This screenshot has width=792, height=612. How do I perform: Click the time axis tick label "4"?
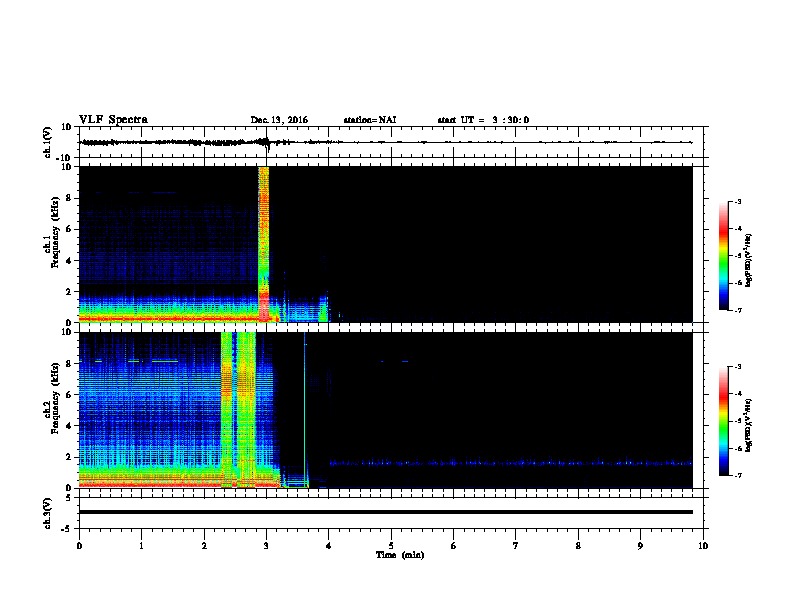tap(329, 546)
